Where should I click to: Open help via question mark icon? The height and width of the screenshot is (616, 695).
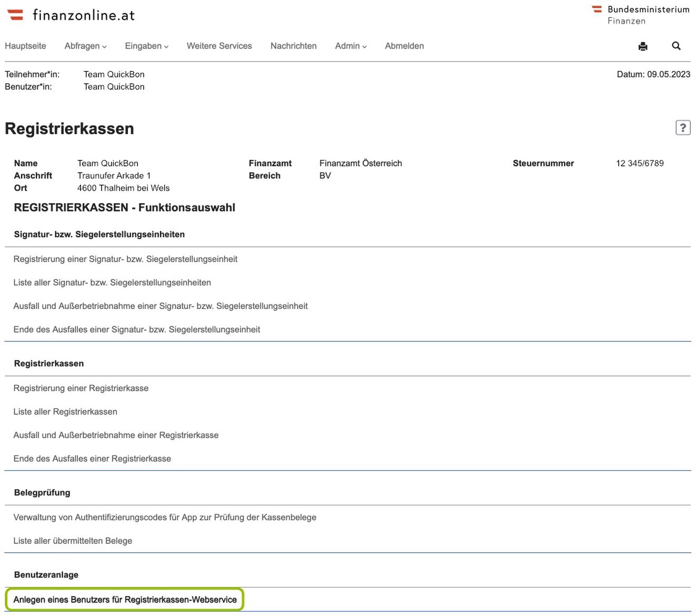682,127
